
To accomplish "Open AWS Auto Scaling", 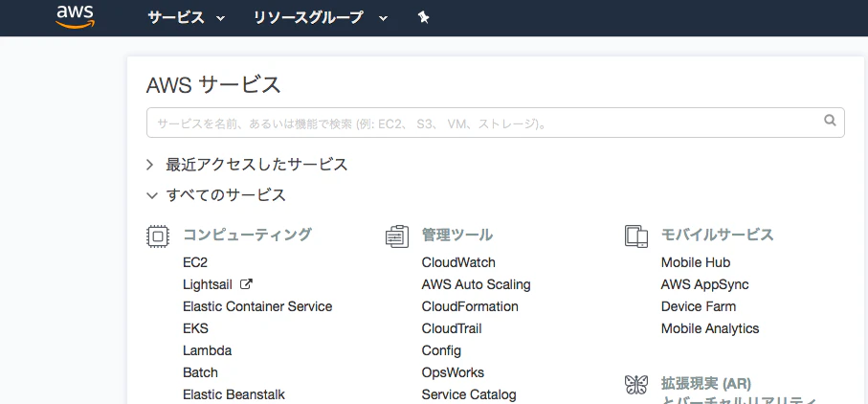I will pyautogui.click(x=476, y=284).
